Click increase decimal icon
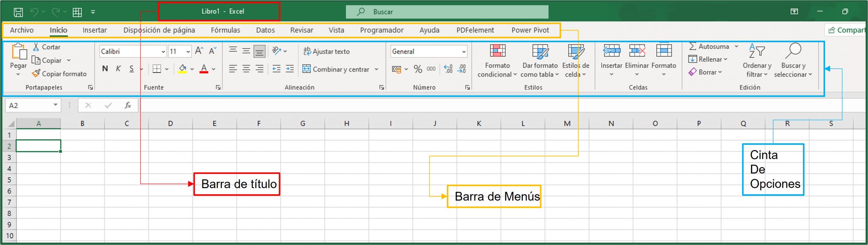Screen dimensions: 868x245 pyautogui.click(x=448, y=69)
